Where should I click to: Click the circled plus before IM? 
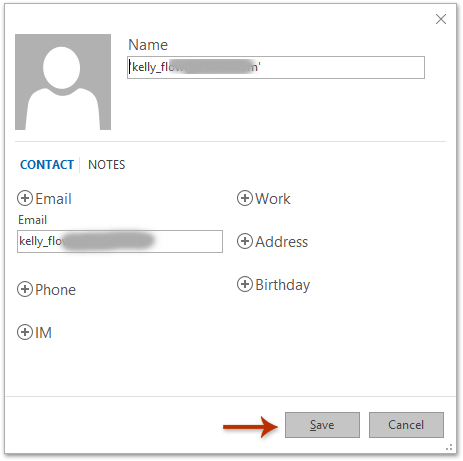tap(25, 332)
